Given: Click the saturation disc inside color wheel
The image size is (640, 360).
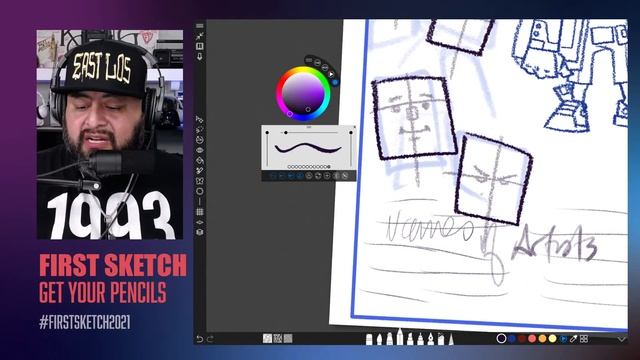Looking at the screenshot, I should [303, 94].
